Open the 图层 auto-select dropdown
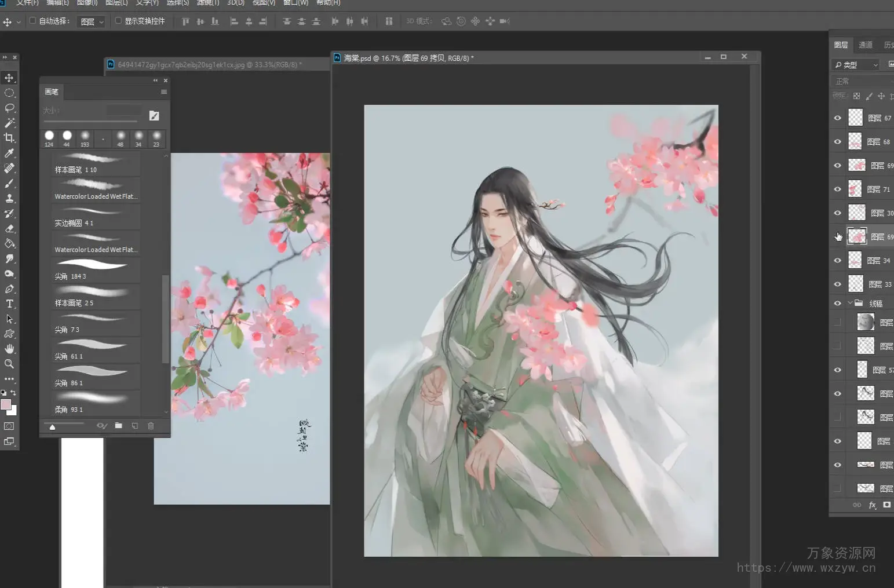The height and width of the screenshot is (588, 894). pos(92,21)
